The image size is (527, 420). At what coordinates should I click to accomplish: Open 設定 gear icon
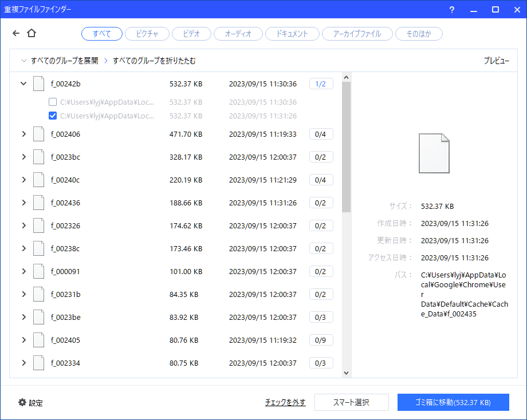[x=22, y=402]
